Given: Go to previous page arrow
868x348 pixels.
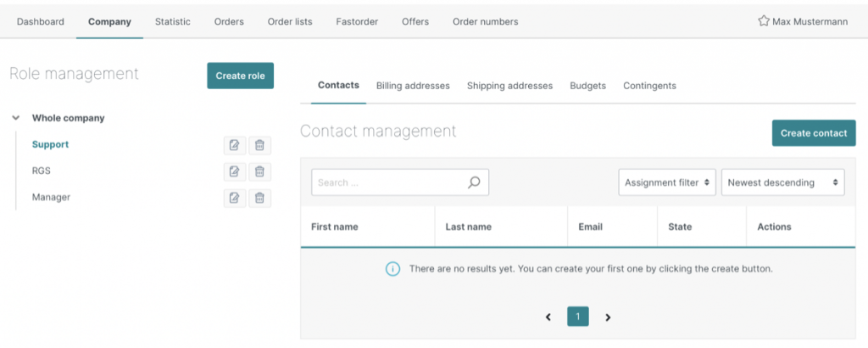Looking at the screenshot, I should pos(548,317).
